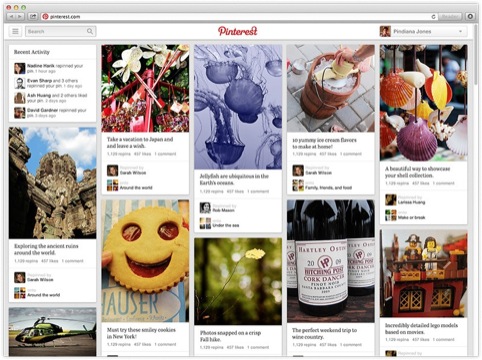Open Sarah Wilson on ice cream pin
Viewport: 482px width, 360px height.
click(318, 173)
